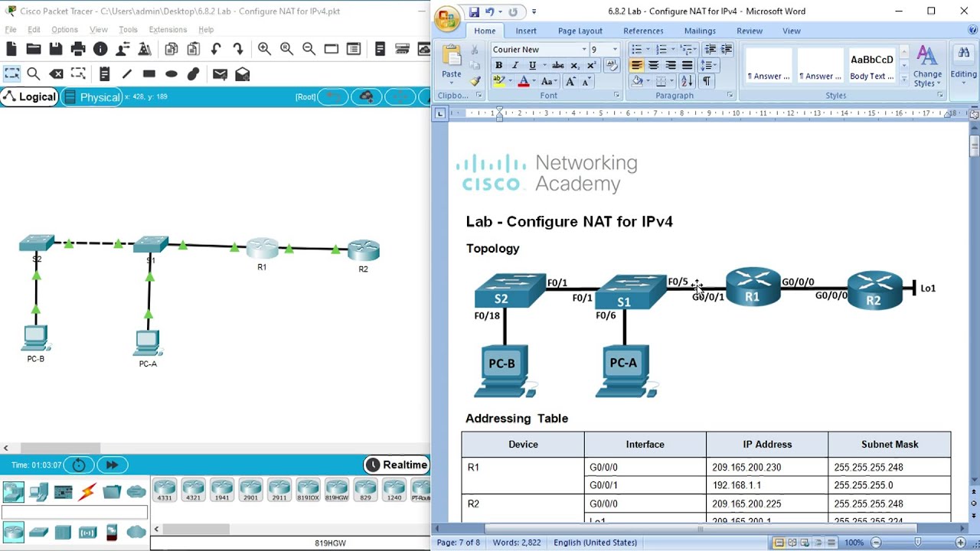Toggle Italic formatting in Word

point(515,66)
